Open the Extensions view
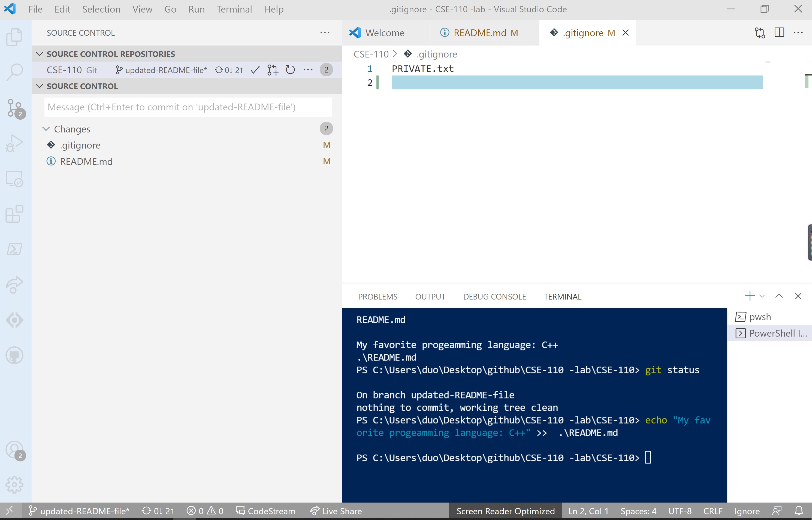Screen dimensions: 812x520 tap(14, 214)
